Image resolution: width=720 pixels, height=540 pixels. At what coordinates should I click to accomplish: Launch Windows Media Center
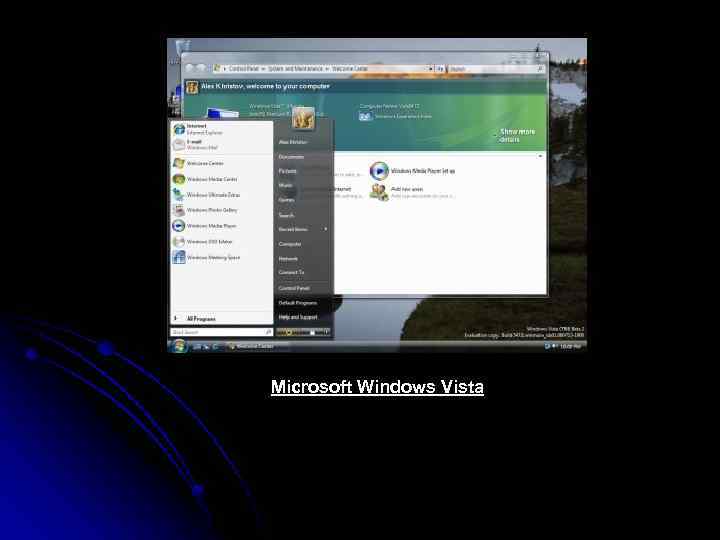click(221, 179)
